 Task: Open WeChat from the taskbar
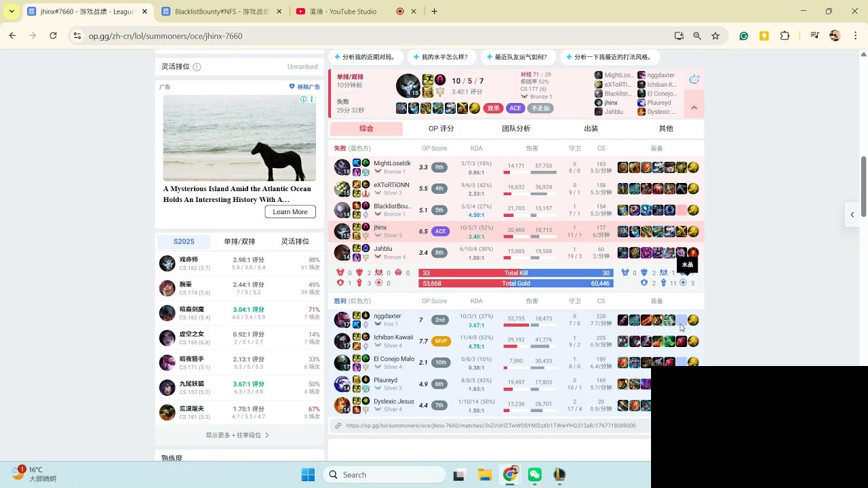pos(535,474)
